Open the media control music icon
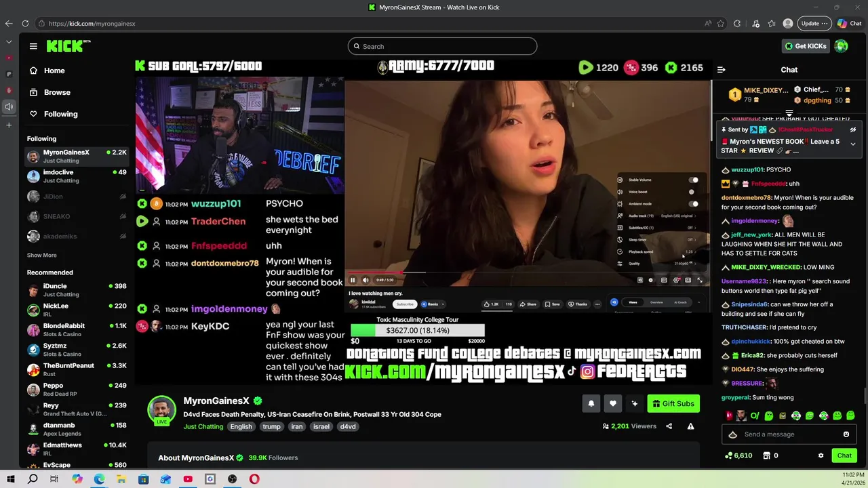 pyautogui.click(x=755, y=23)
